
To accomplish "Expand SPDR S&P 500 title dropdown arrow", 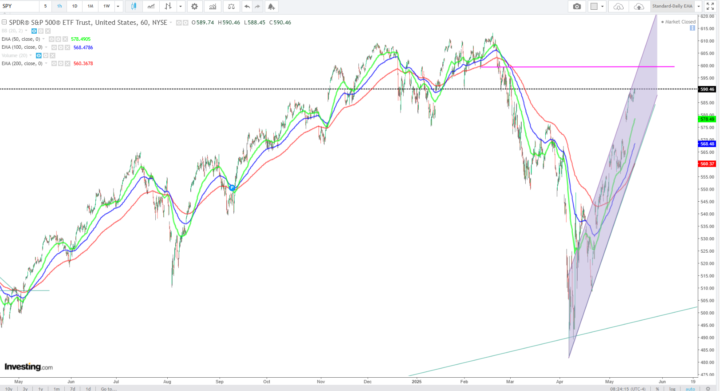I will tap(171, 22).
